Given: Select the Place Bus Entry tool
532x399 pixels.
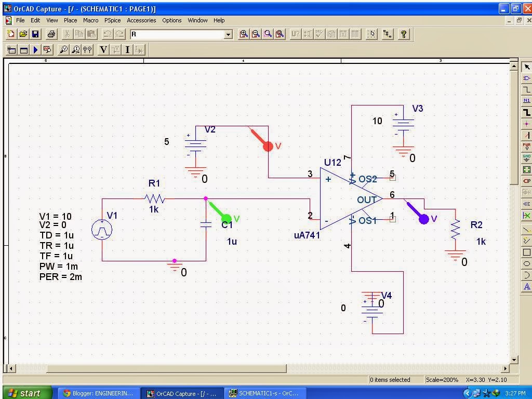Looking at the screenshot, I should (x=527, y=135).
